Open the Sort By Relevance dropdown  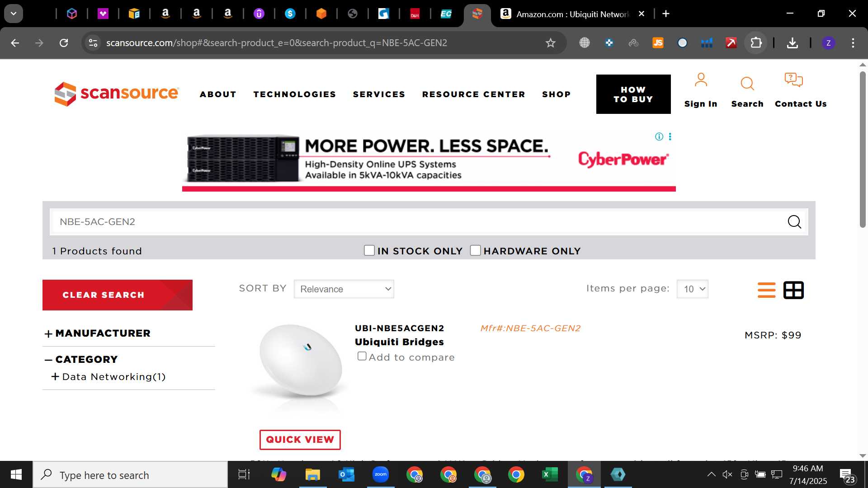point(344,289)
